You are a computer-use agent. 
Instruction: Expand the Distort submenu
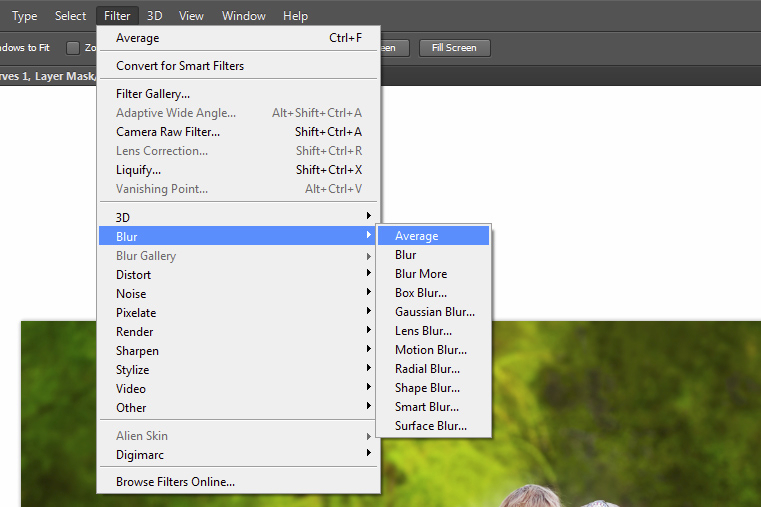coord(134,275)
